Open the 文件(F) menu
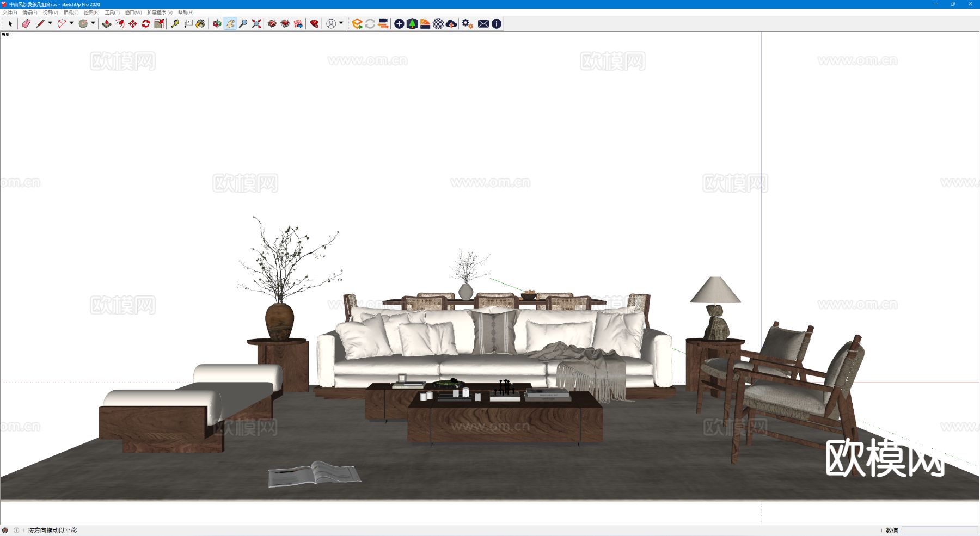980x536 pixels. pyautogui.click(x=10, y=13)
